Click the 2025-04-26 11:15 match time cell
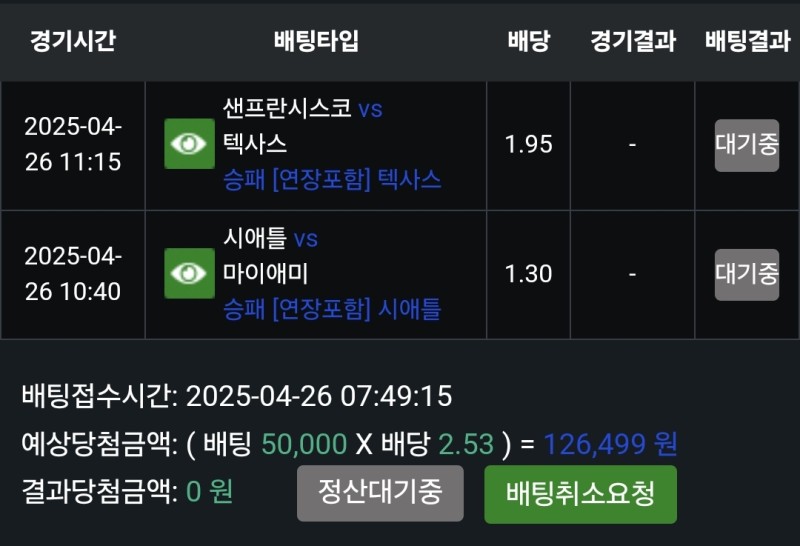This screenshot has width=800, height=546. click(72, 145)
